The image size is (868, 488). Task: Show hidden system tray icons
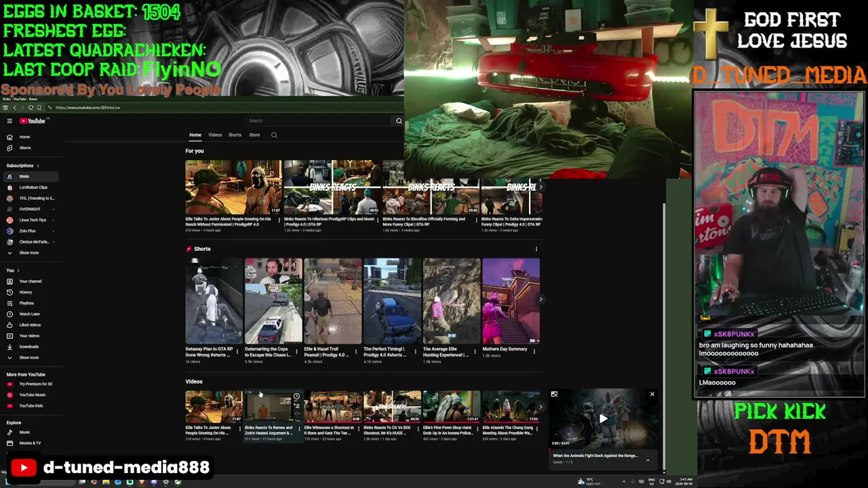[x=624, y=482]
